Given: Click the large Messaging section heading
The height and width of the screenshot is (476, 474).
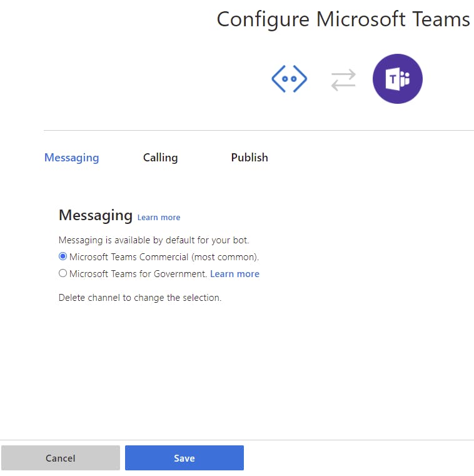Looking at the screenshot, I should (95, 216).
